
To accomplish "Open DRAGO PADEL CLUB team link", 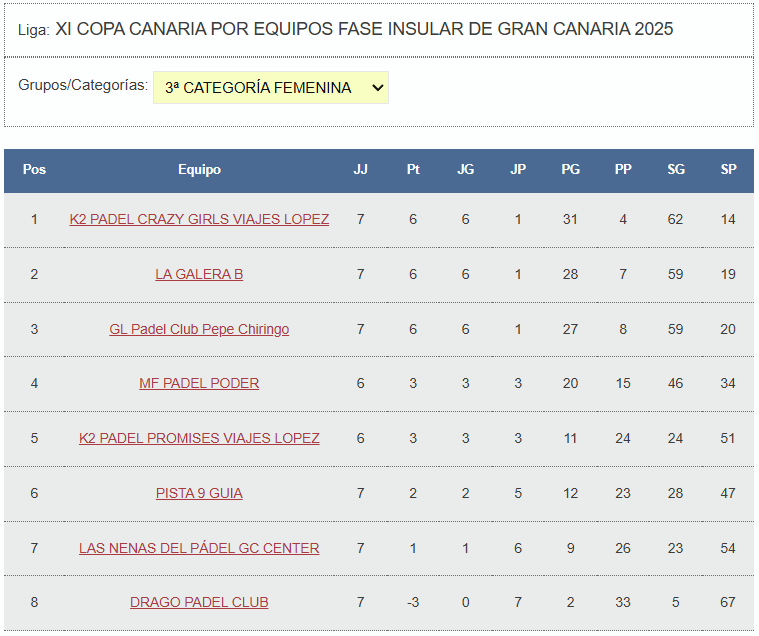I will [x=199, y=602].
